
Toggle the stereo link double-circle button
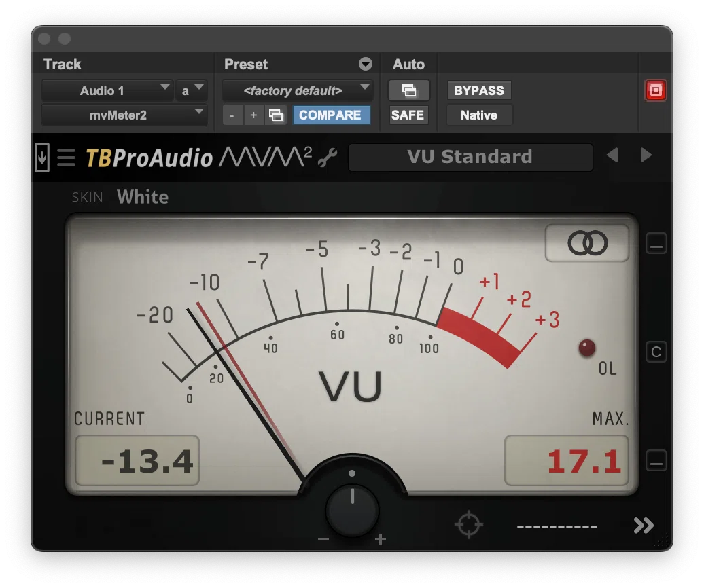[x=587, y=244]
